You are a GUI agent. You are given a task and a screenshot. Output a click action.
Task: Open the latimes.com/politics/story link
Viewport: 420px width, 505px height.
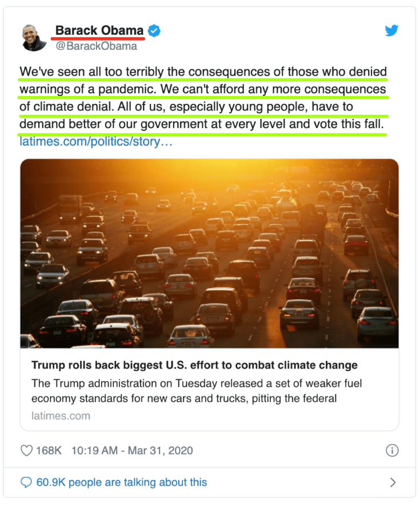[x=96, y=141]
